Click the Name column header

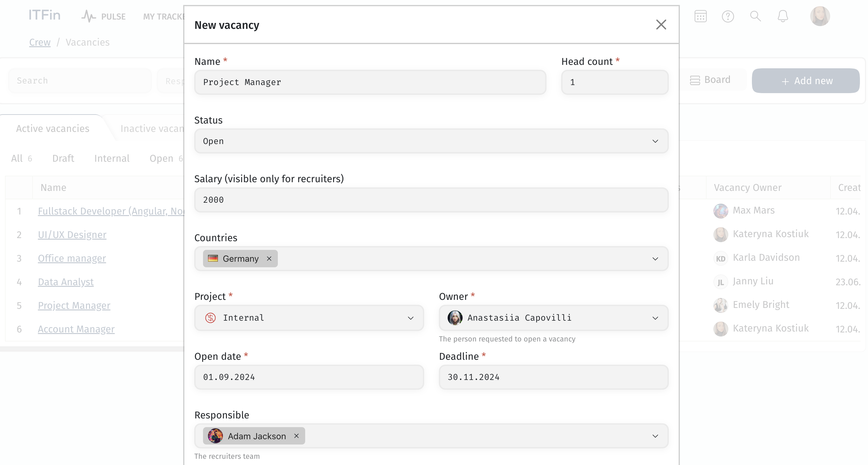point(53,187)
